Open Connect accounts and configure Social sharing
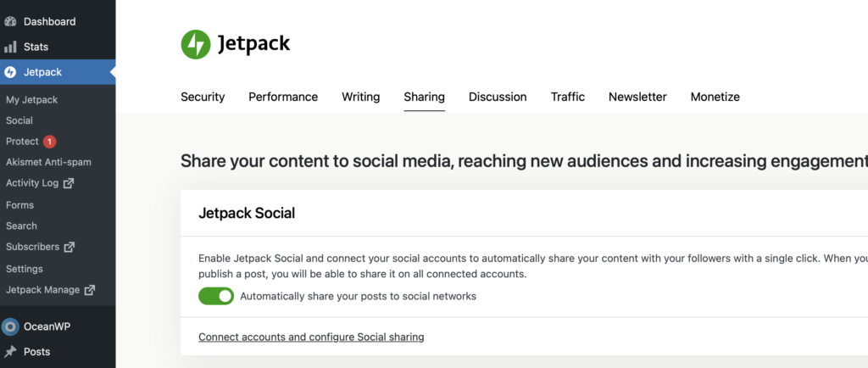This screenshot has width=868, height=368. (311, 337)
